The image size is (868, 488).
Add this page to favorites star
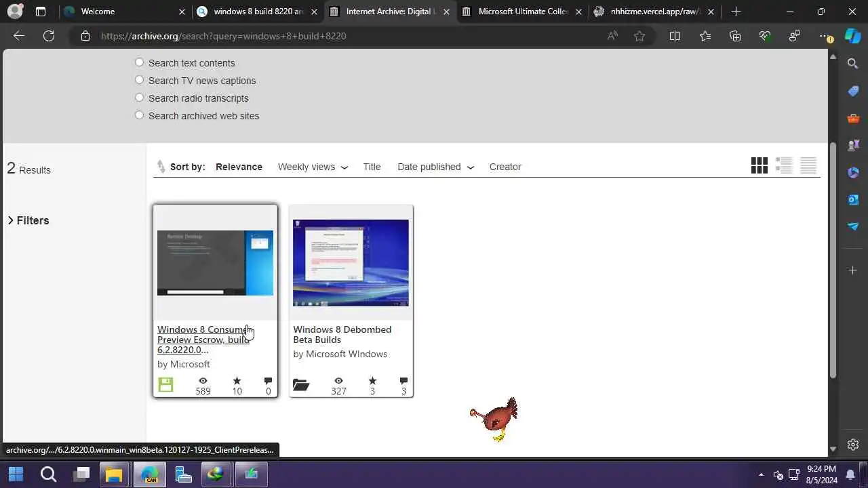click(x=639, y=36)
